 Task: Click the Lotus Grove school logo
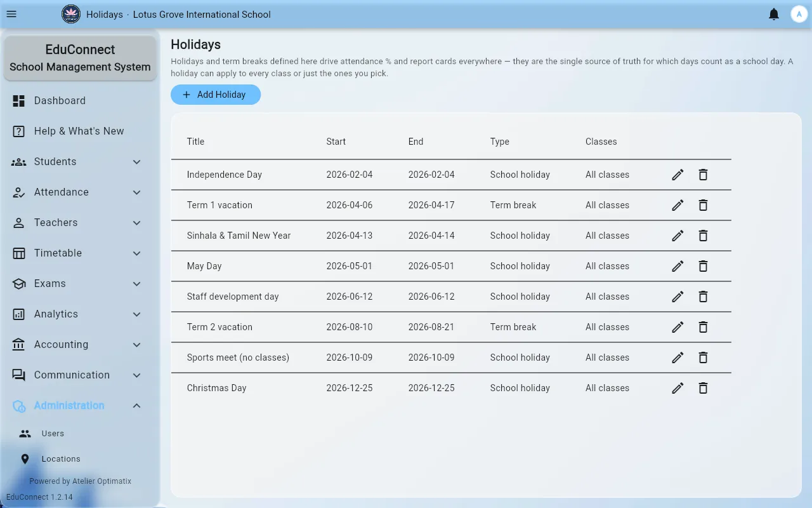pos(71,14)
